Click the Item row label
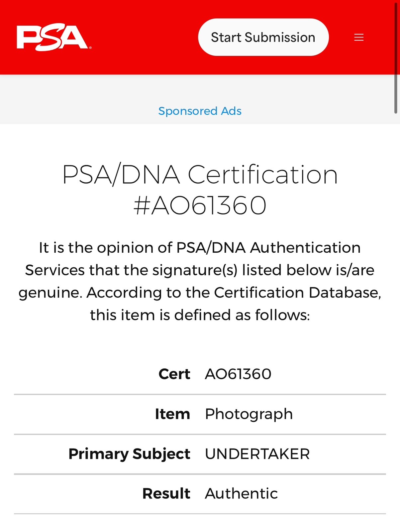Image resolution: width=400 pixels, height=532 pixels. (172, 414)
